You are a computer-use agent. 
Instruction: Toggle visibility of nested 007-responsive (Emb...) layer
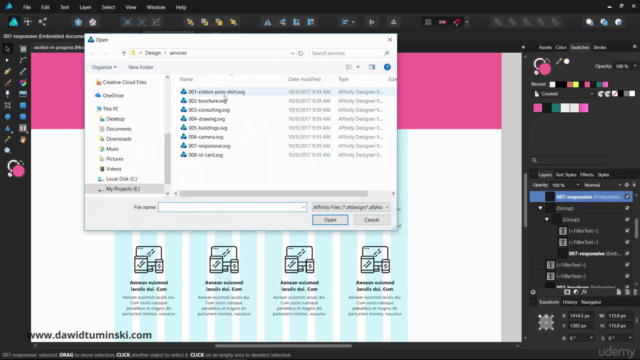(x=627, y=253)
